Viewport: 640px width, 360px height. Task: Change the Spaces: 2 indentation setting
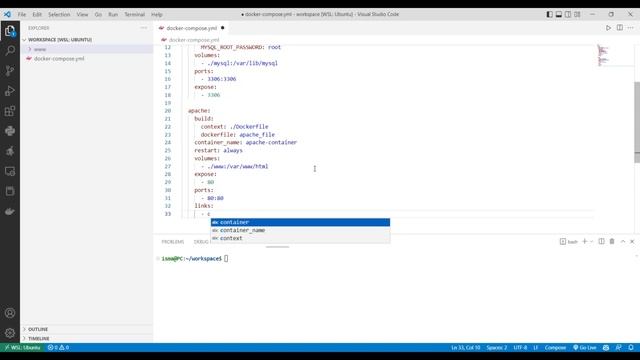[x=497, y=348]
